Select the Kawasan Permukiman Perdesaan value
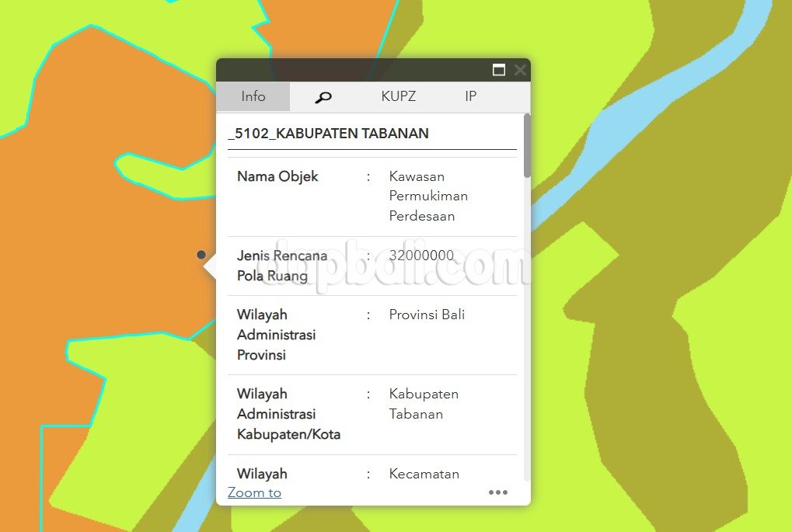 pyautogui.click(x=428, y=196)
